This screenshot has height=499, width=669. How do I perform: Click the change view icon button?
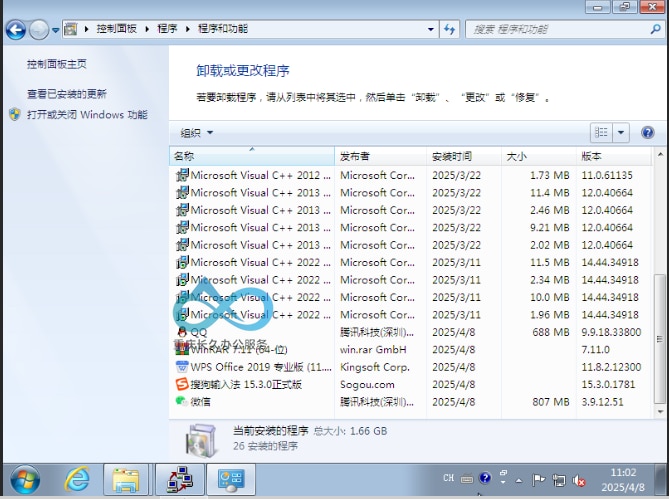click(x=601, y=133)
